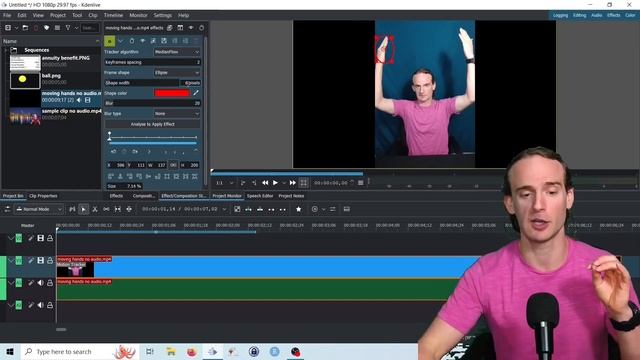Set zone out point in monitor

(x=254, y=183)
